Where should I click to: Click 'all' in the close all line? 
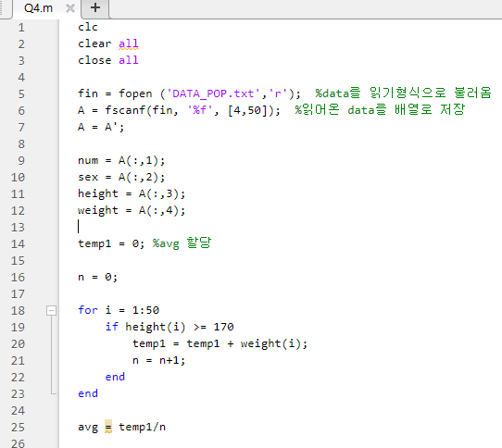(129, 60)
